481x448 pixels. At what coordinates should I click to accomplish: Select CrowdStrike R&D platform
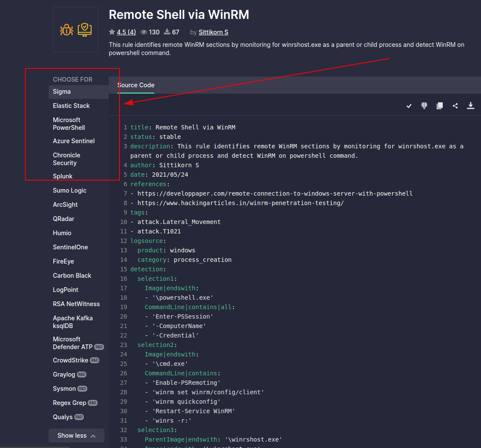click(x=70, y=360)
